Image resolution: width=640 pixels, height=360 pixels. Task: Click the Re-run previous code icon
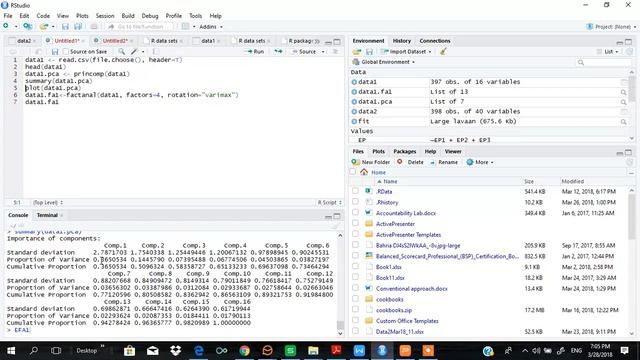pos(278,52)
